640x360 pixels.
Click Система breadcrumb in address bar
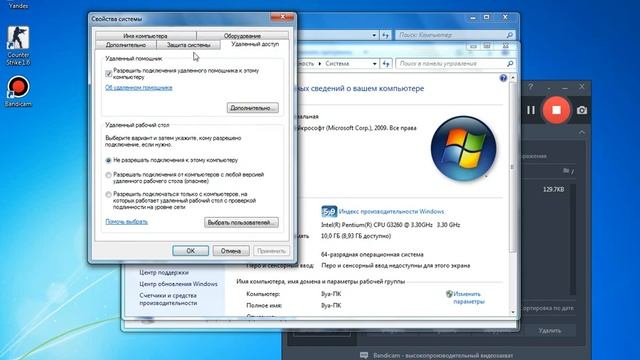[x=337, y=64]
